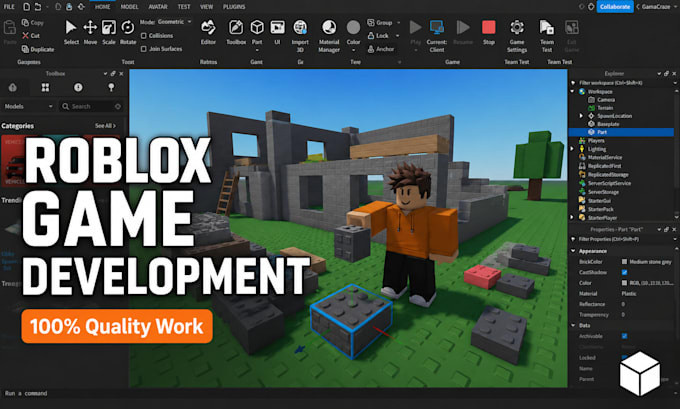This screenshot has width=680, height=409.
Task: Switch view using Current: Client button
Action: click(436, 36)
